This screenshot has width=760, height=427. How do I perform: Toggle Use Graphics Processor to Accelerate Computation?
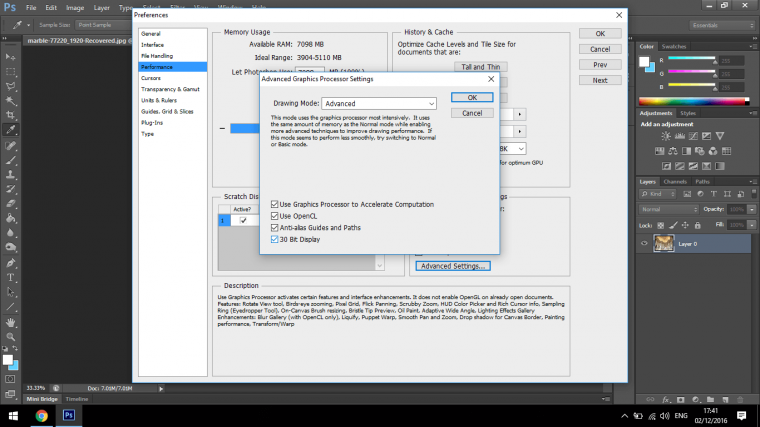[274, 204]
